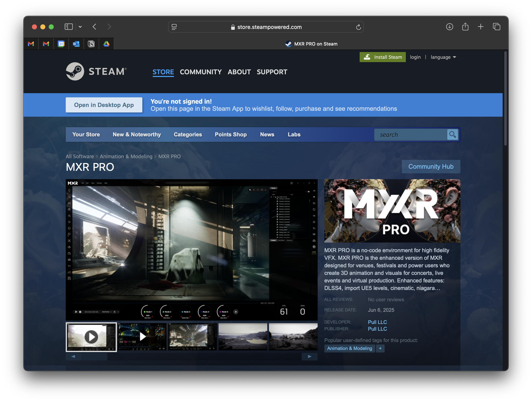Select the fifth grayscale screenshot thumbnail

293,337
